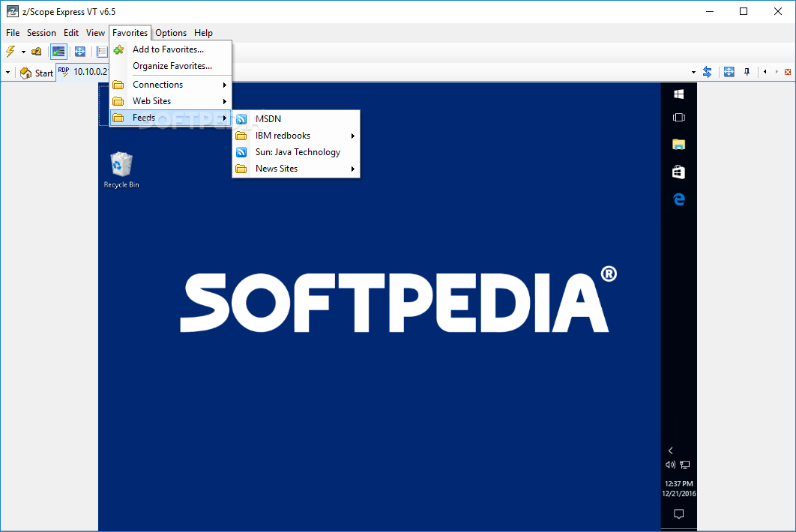Open the Edit menu
The width and height of the screenshot is (796, 532).
click(71, 33)
